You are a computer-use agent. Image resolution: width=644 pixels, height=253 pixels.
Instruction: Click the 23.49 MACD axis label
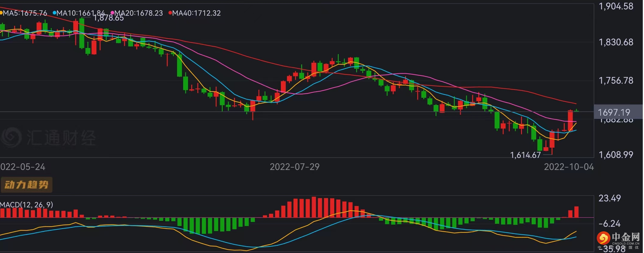click(x=610, y=198)
